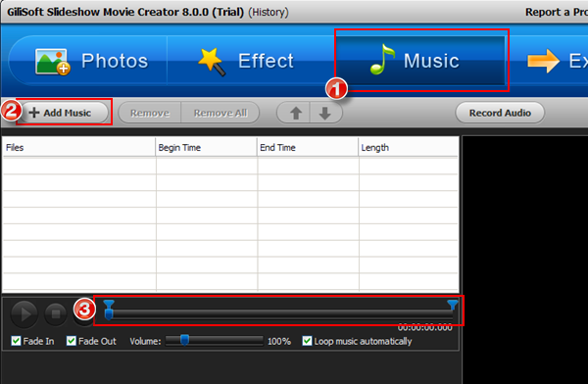
Task: Move selected music up with arrow
Action: pos(295,113)
